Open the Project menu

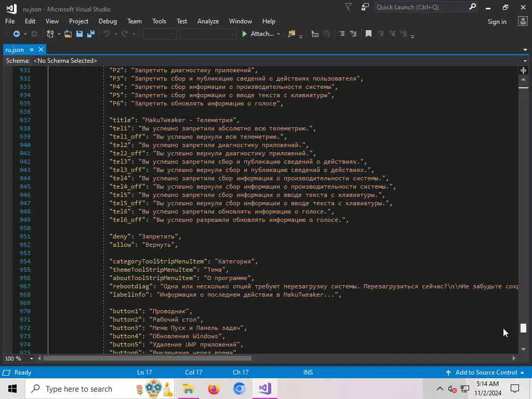coord(78,21)
